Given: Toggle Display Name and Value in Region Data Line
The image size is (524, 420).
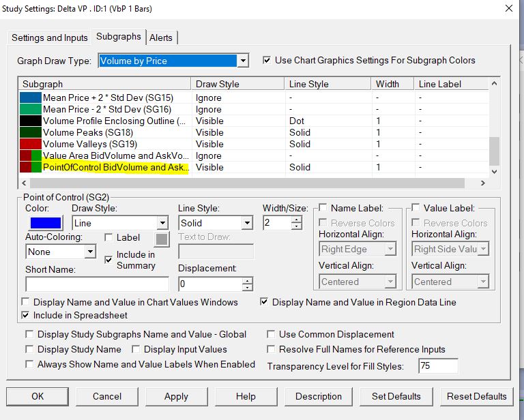Looking at the screenshot, I should pos(264,302).
